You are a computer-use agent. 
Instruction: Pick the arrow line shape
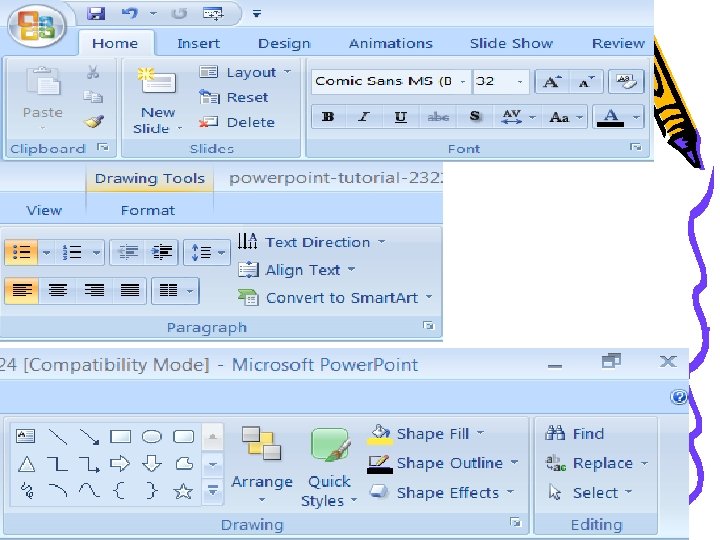(x=89, y=437)
